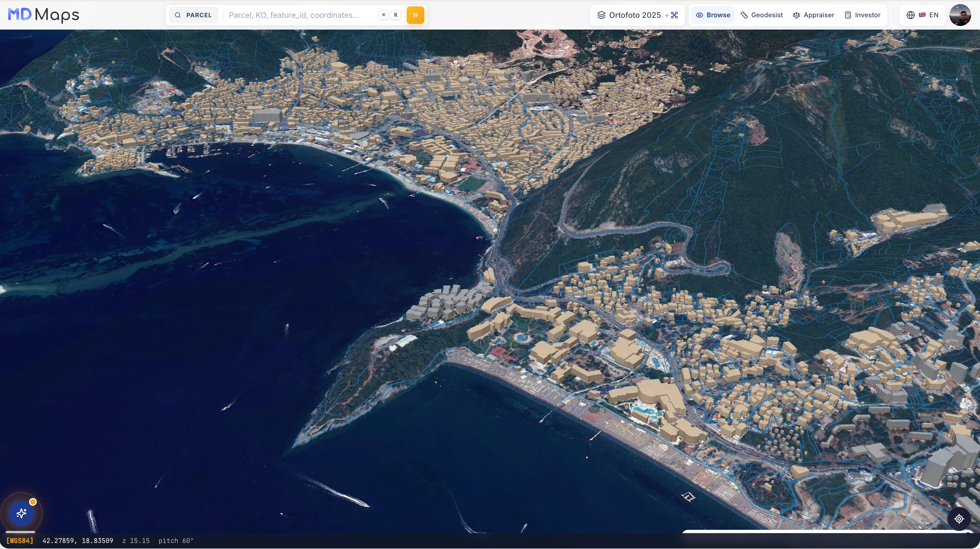The width and height of the screenshot is (980, 549).
Task: Switch to Appraiser mode
Action: click(813, 15)
